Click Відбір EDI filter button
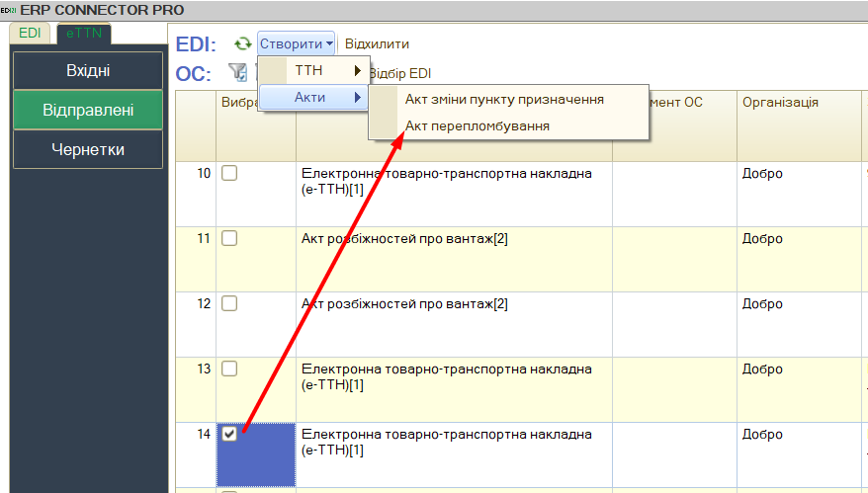This screenshot has height=493, width=868. [399, 73]
